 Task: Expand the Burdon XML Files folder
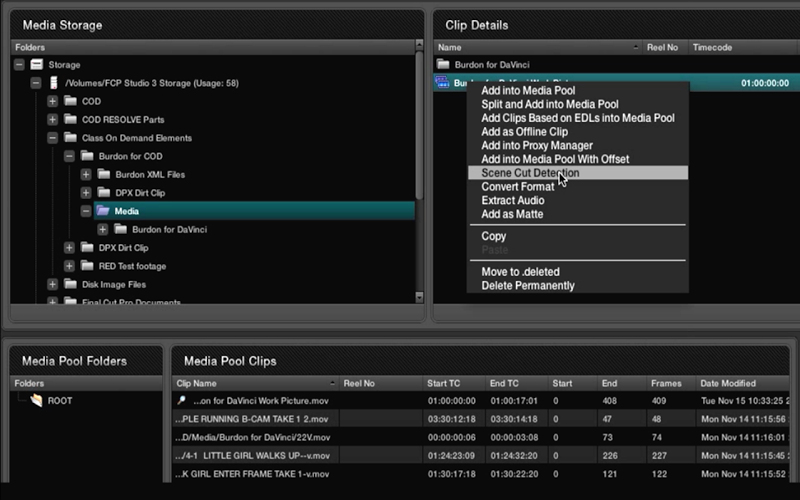[86, 175]
